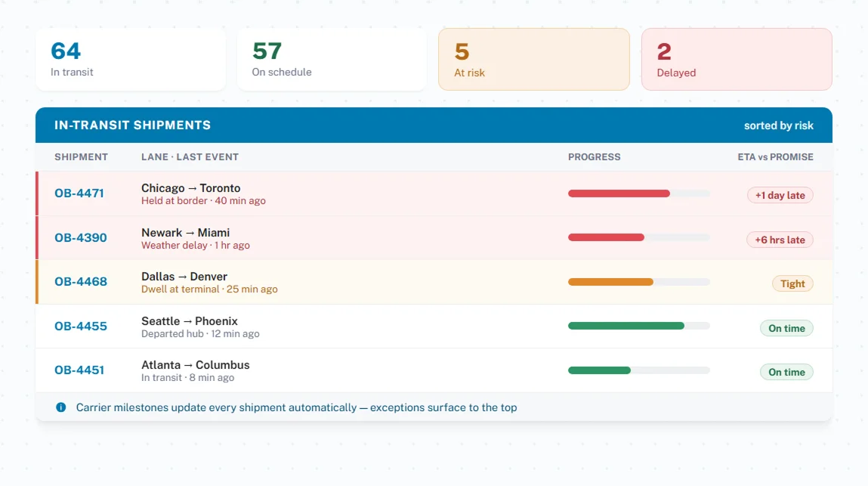Click the ETA vs PROMISE column header
This screenshot has height=486, width=868.
pos(775,156)
